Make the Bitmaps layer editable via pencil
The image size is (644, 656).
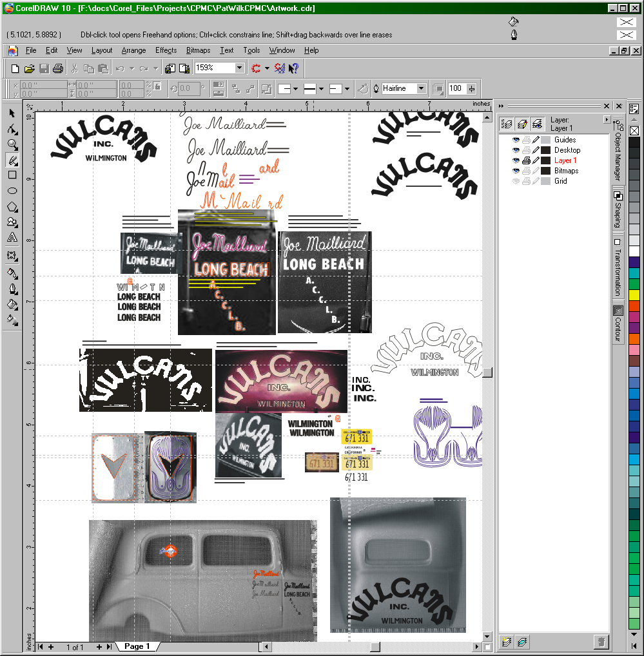pyautogui.click(x=536, y=171)
